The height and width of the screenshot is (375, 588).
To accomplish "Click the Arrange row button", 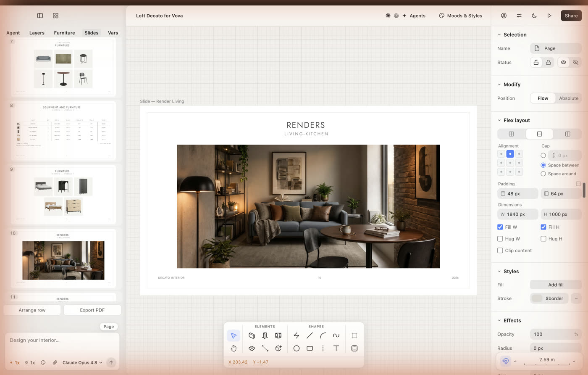I will tap(32, 310).
